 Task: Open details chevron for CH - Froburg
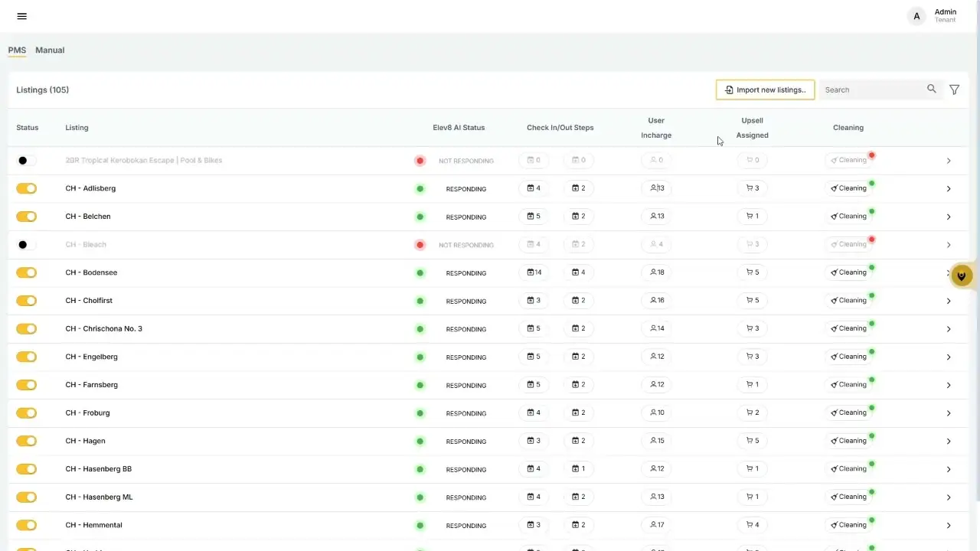949,413
